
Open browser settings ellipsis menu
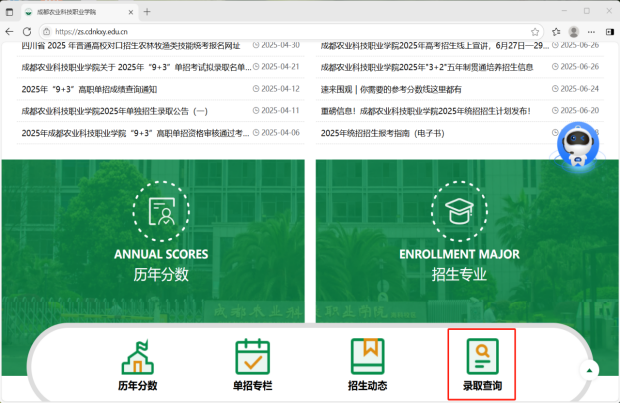pos(591,32)
